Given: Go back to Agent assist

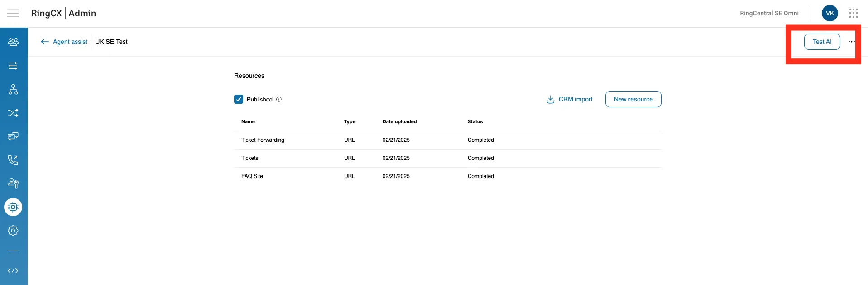Looking at the screenshot, I should click(64, 42).
